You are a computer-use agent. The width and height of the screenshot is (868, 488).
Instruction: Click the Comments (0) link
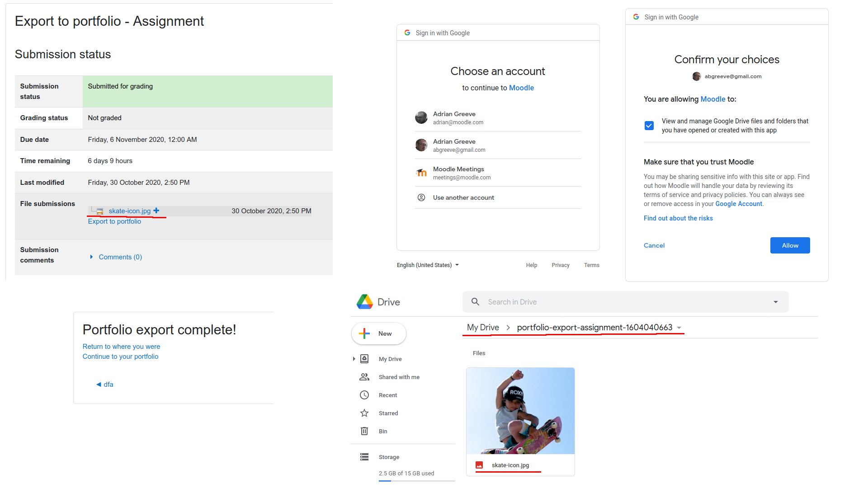pos(120,257)
